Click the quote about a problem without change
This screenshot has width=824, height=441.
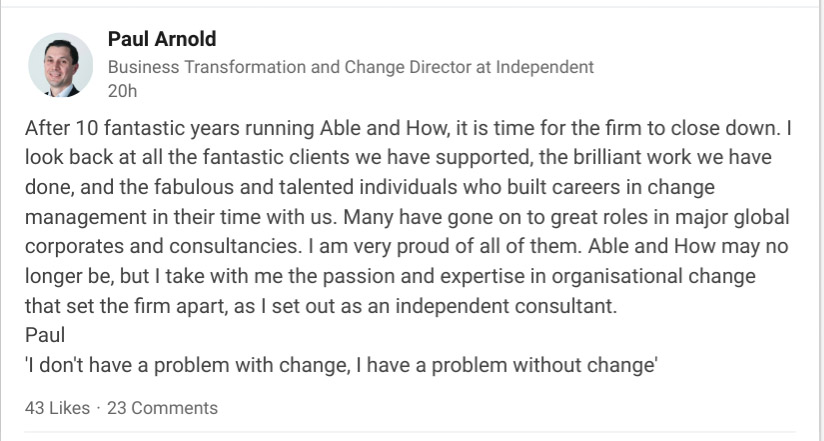click(340, 365)
